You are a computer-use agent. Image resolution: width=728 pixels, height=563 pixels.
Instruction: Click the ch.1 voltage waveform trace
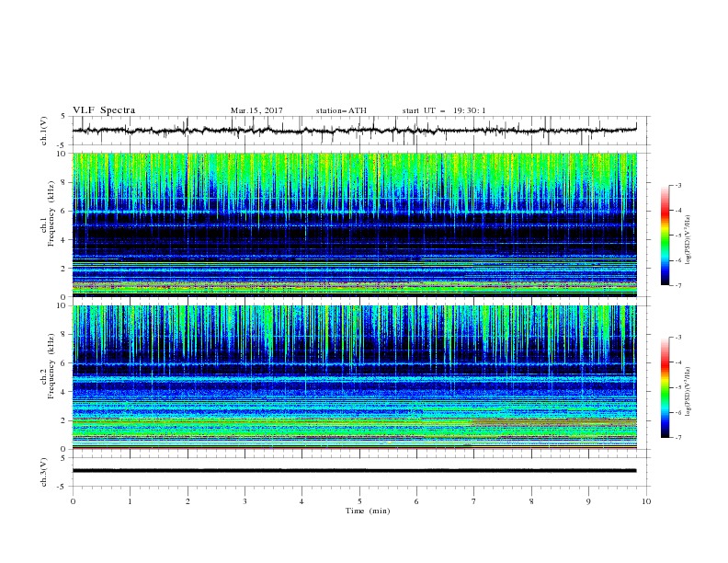tap(354, 131)
